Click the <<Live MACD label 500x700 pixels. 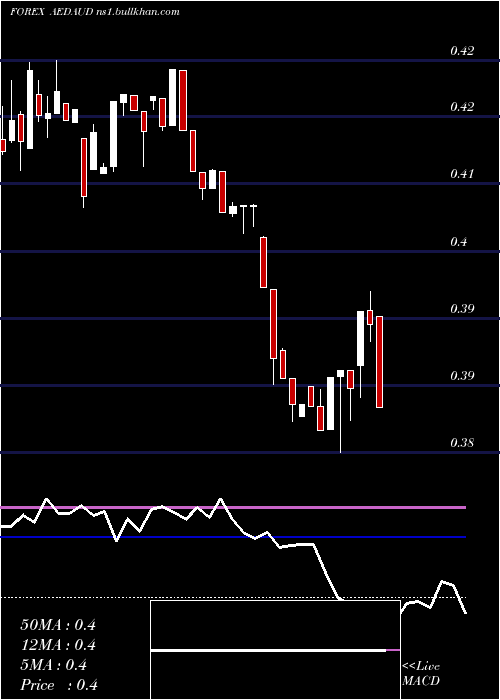click(x=421, y=674)
